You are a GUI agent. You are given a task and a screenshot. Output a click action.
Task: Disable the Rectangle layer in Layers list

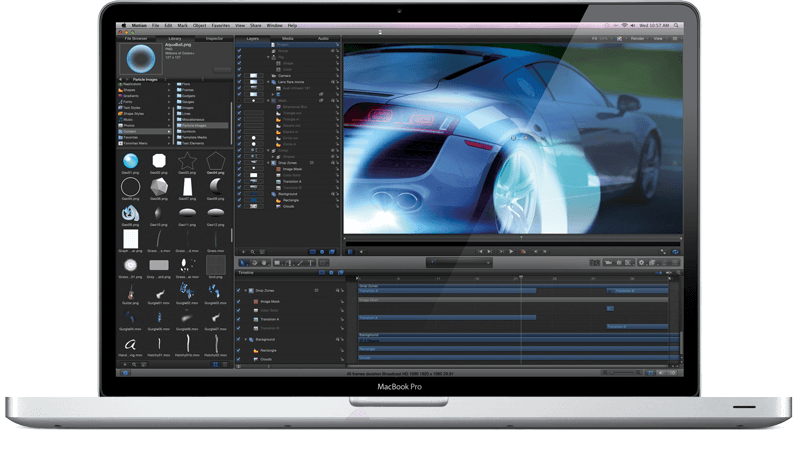click(239, 200)
